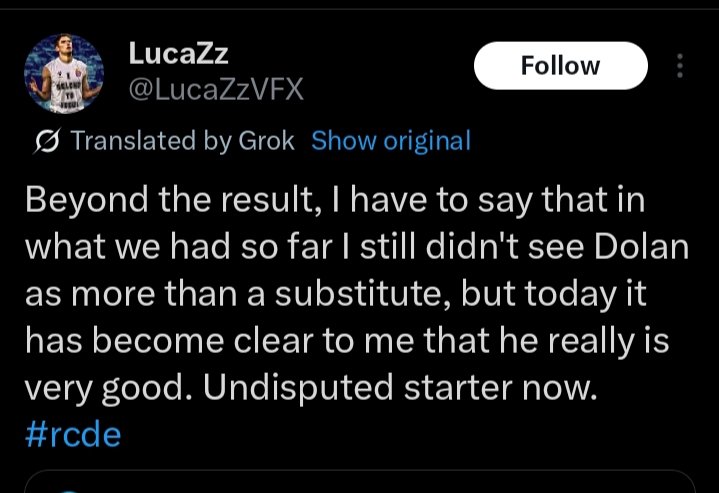Click the Translated by Grok label
Screen dimensions: 719x493
point(182,140)
